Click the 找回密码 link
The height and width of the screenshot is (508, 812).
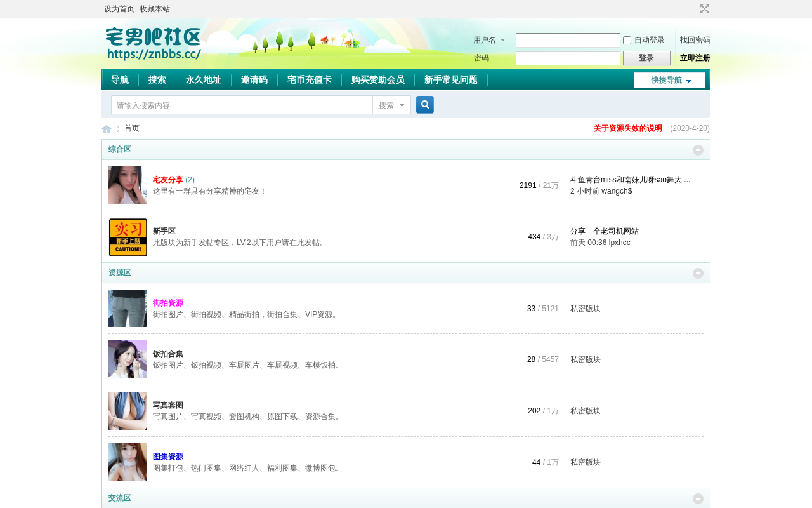695,40
